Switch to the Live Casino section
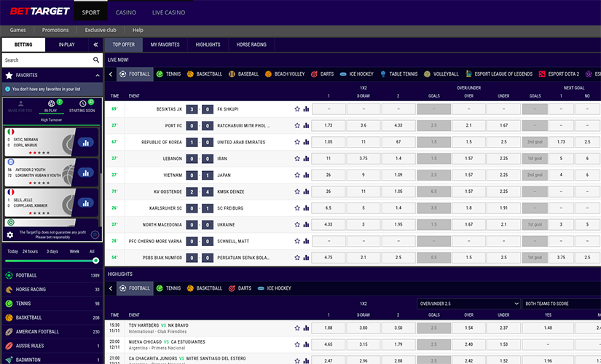The width and height of the screenshot is (601, 364). point(169,12)
